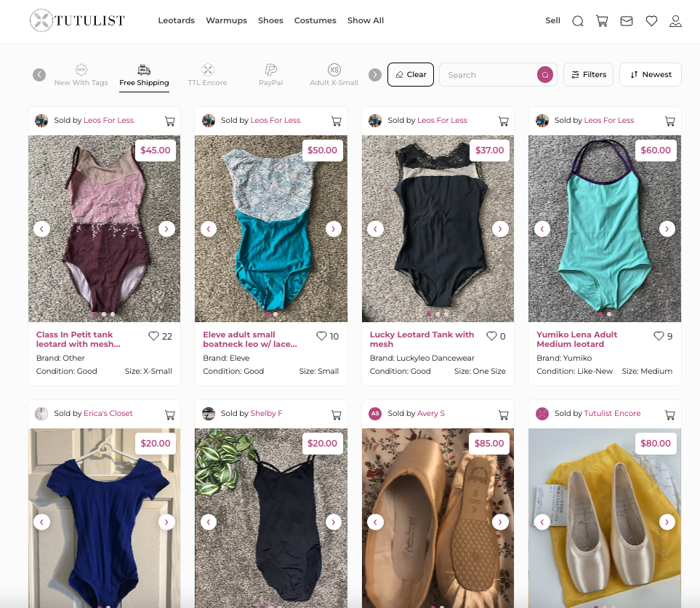The width and height of the screenshot is (700, 608).
Task: Add Yumiko Lena leotard to cart
Action: pos(669,121)
